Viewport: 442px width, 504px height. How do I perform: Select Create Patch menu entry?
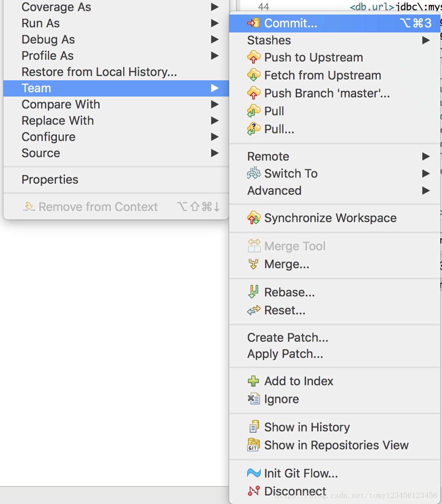pos(288,337)
